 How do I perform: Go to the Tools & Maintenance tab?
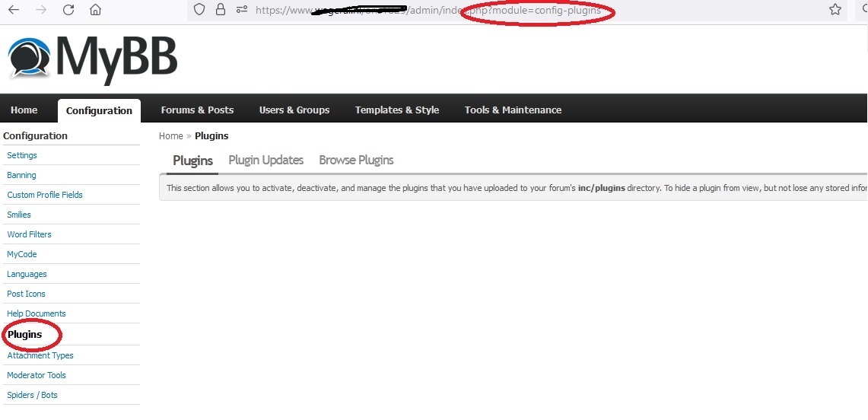513,110
